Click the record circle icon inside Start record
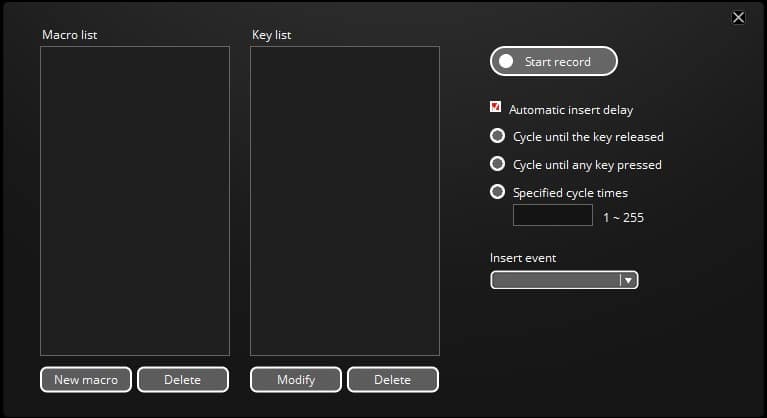The height and width of the screenshot is (418, 767). tap(506, 62)
